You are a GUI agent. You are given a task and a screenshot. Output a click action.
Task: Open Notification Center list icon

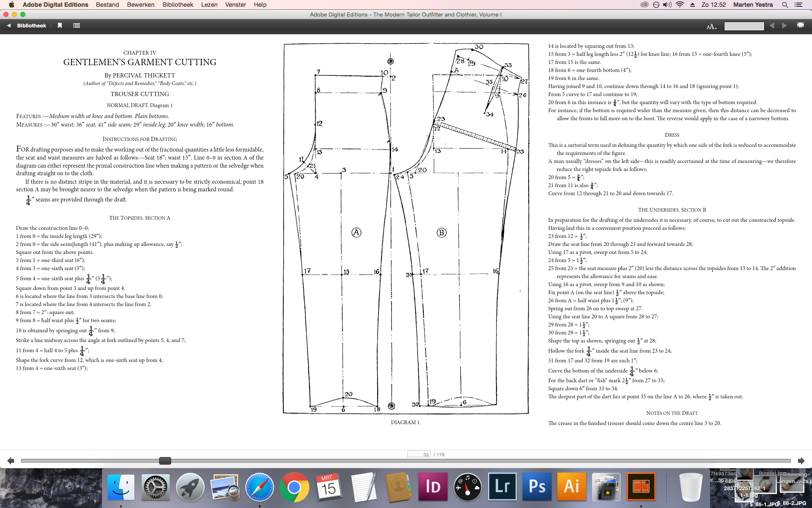tap(798, 5)
